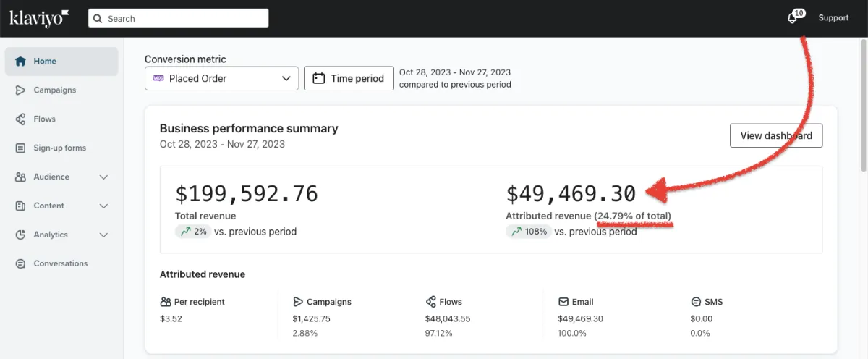Click the Sign-up forms sidebar icon
The height and width of the screenshot is (359, 868).
point(20,148)
